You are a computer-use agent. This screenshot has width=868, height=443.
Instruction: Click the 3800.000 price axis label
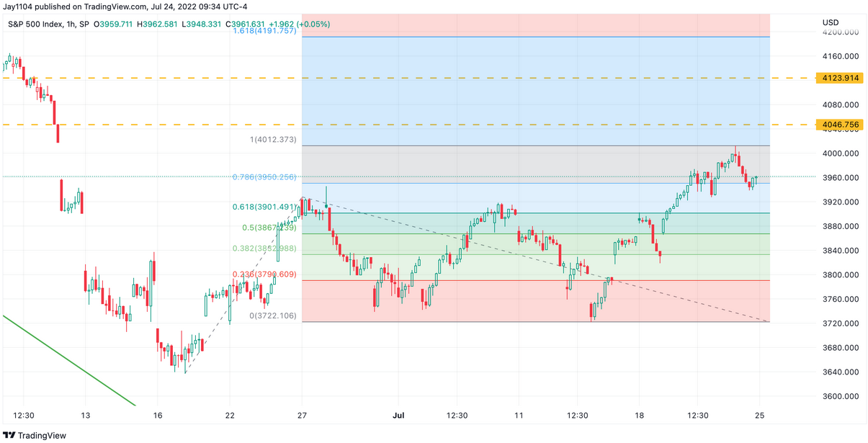[841, 275]
